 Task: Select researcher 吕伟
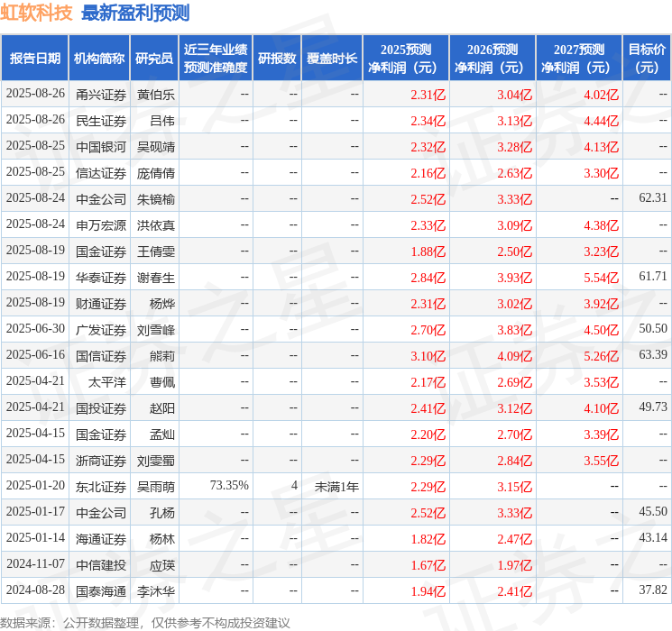tap(162, 121)
